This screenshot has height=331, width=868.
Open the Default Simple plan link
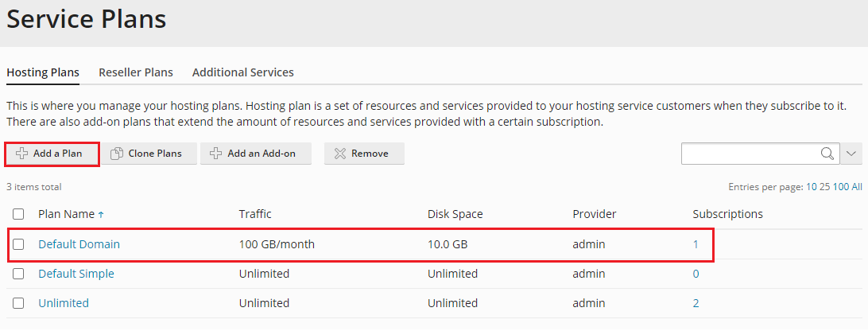click(76, 274)
